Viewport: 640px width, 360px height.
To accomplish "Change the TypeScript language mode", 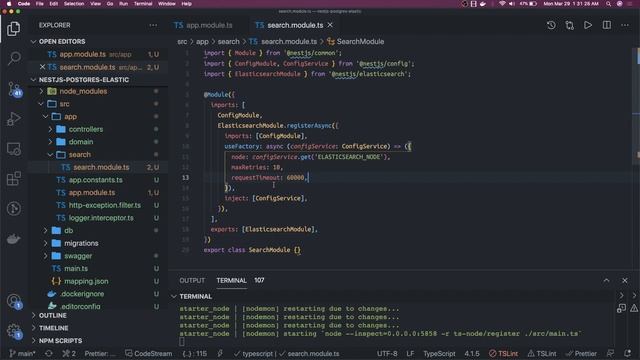I will pyautogui.click(x=439, y=353).
